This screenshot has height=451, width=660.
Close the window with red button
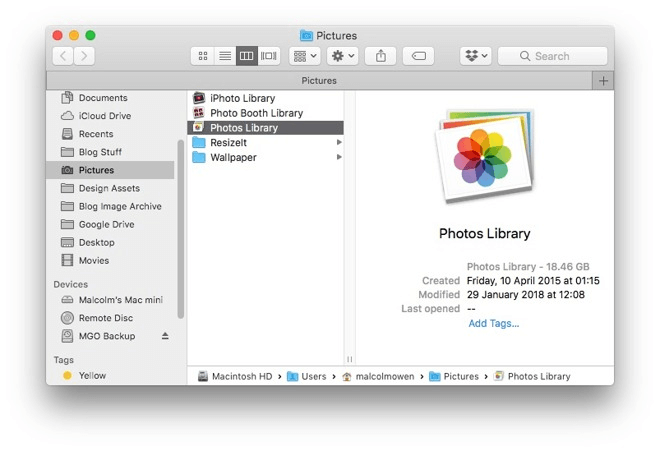pyautogui.click(x=58, y=35)
